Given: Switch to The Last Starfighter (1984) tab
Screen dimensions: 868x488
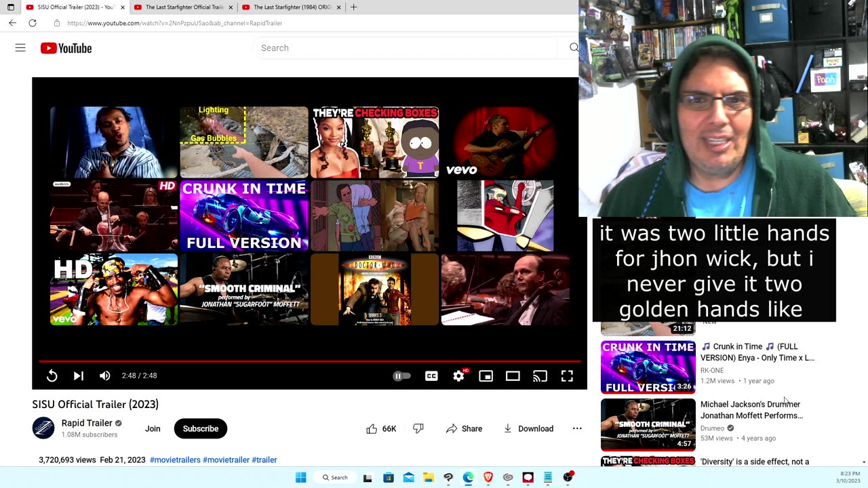Looking at the screenshot, I should (x=292, y=7).
